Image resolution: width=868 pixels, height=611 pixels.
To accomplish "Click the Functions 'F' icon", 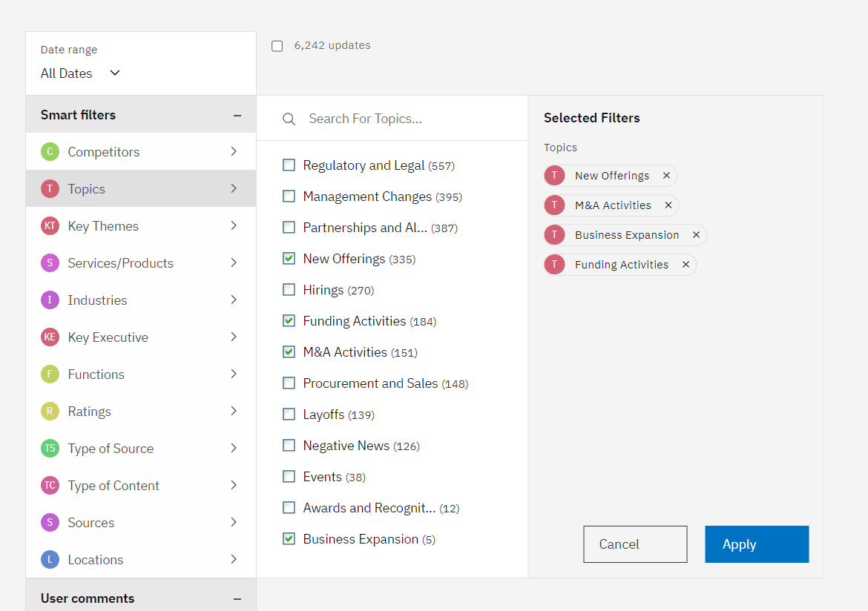I will pyautogui.click(x=50, y=374).
